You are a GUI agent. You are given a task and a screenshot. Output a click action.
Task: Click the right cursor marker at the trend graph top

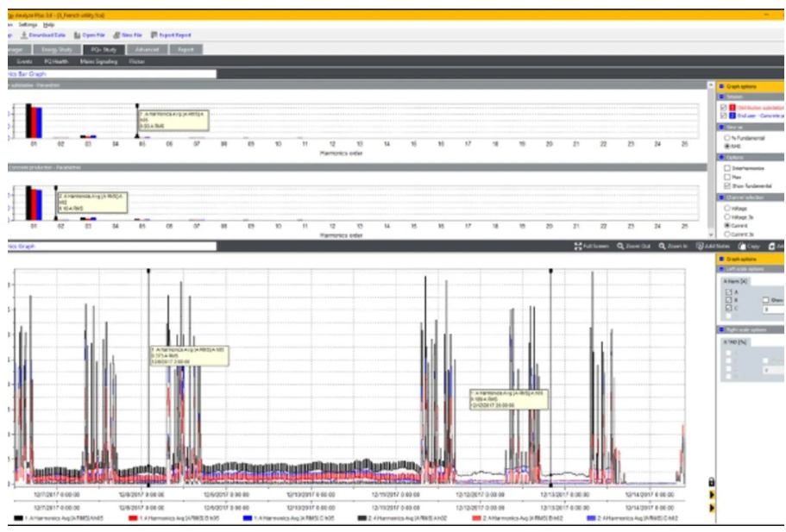[550, 271]
